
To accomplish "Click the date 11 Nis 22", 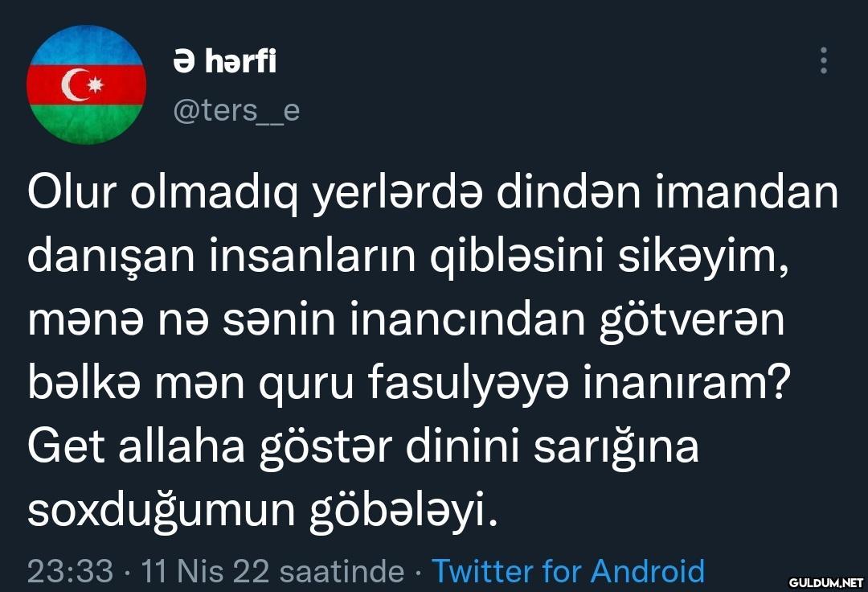I will point(203,571).
